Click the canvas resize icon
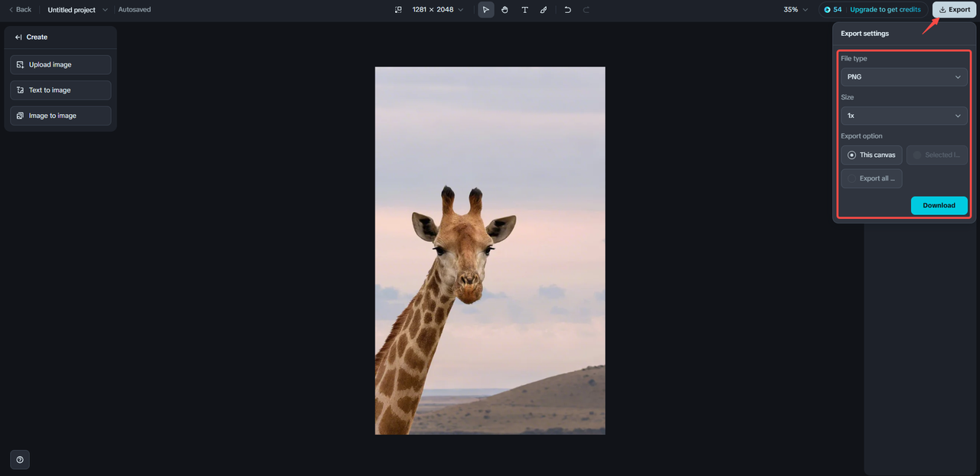 [398, 10]
